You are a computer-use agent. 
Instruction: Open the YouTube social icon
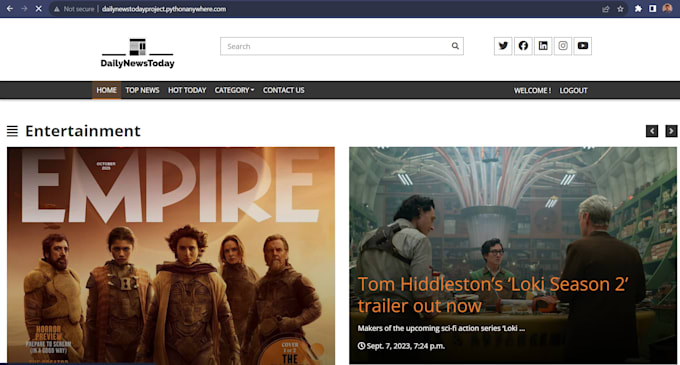(583, 46)
